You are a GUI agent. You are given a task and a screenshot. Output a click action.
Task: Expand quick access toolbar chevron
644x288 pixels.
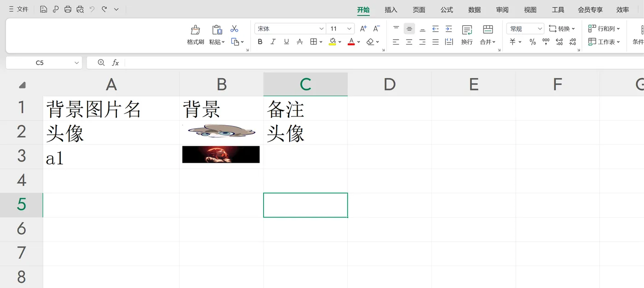[x=116, y=9]
